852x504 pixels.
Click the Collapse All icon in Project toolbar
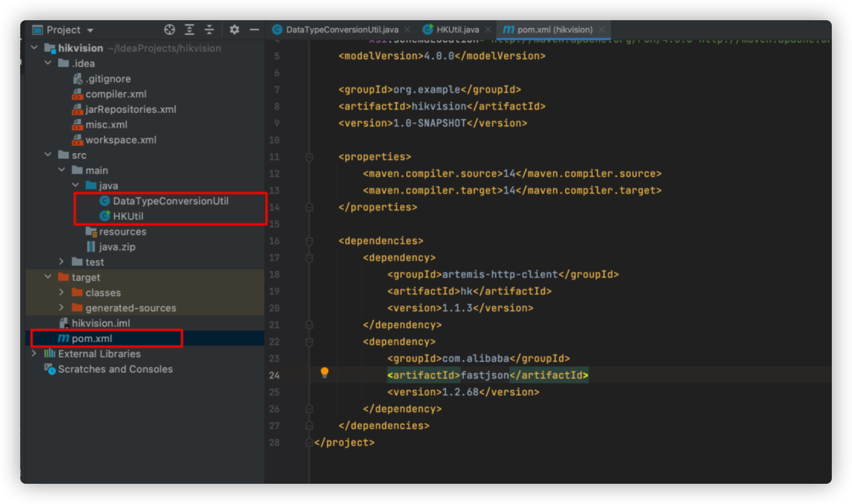pyautogui.click(x=209, y=30)
